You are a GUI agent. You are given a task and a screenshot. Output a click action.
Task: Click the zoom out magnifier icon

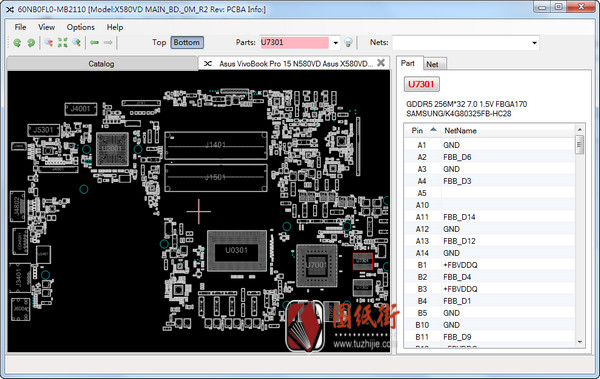[x=49, y=42]
